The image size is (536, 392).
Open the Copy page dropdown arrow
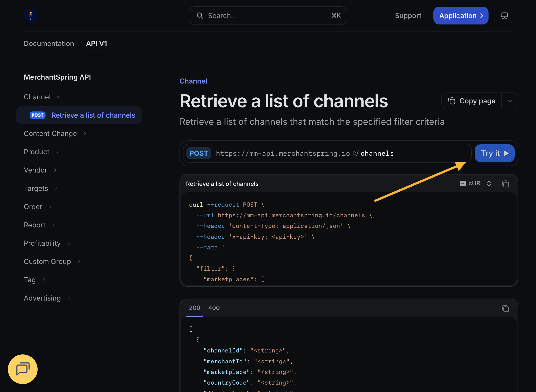coord(510,101)
